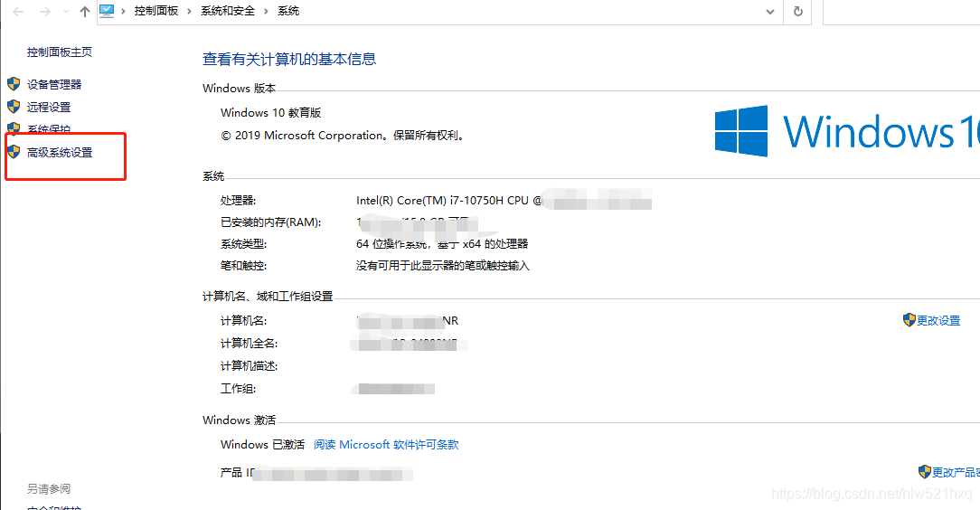Click shield icon next to 更改设置
980x510 pixels.
click(x=909, y=320)
